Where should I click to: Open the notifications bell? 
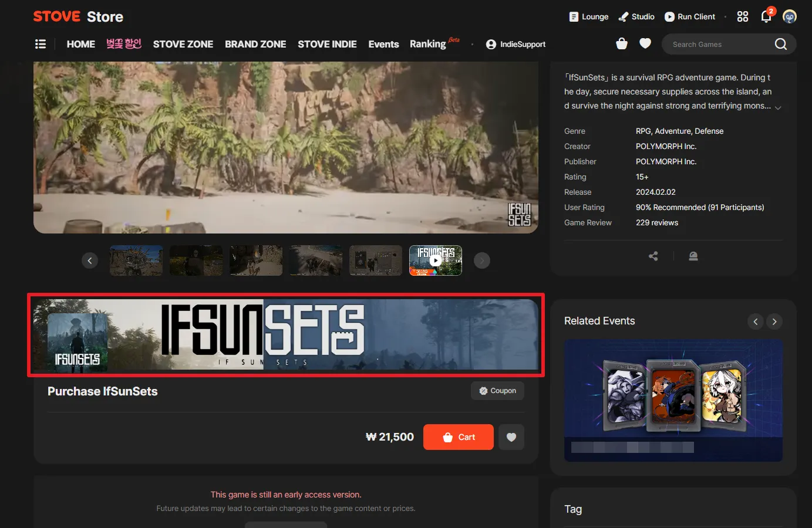(766, 16)
